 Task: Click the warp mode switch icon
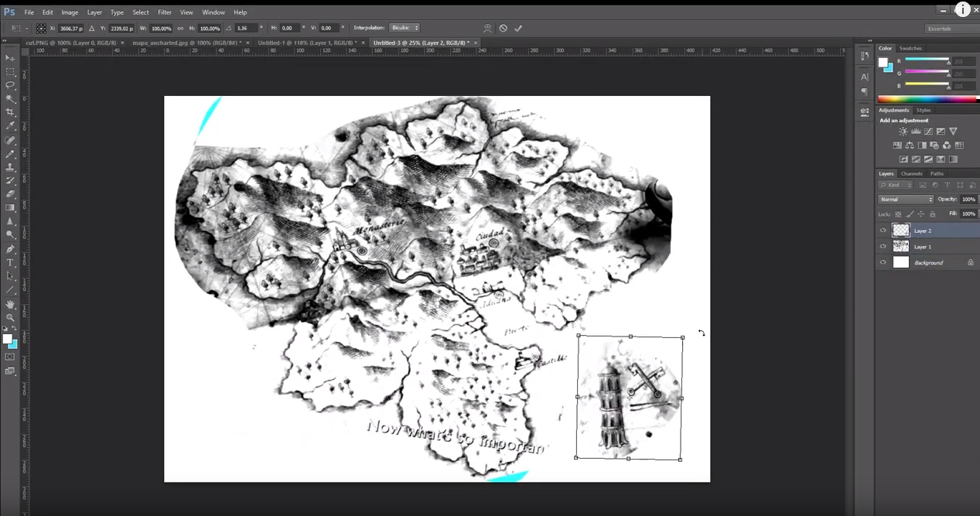pyautogui.click(x=487, y=28)
